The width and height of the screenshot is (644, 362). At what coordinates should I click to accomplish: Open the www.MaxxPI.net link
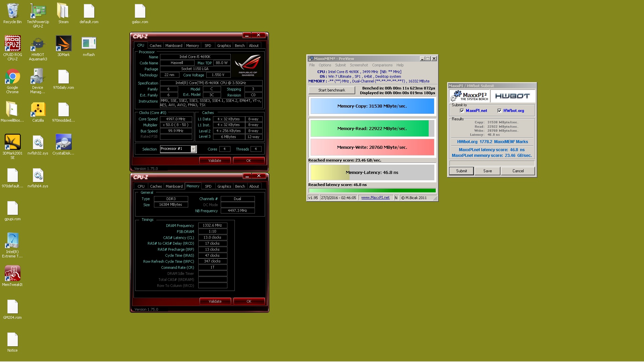click(x=375, y=198)
